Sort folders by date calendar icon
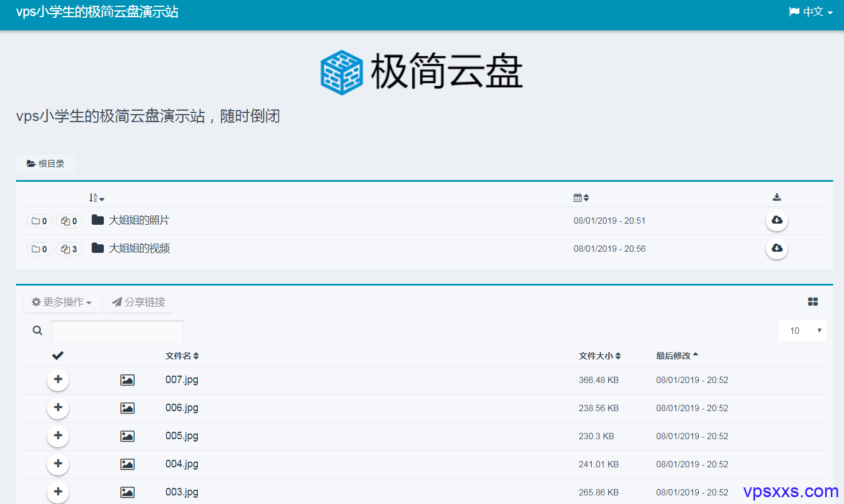 pos(581,198)
